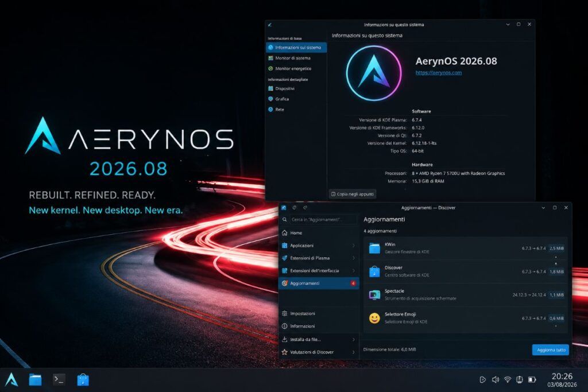The height and width of the screenshot is (392, 588).
Task: Click the '4 aggiornamenti' count text
Action: (380, 231)
